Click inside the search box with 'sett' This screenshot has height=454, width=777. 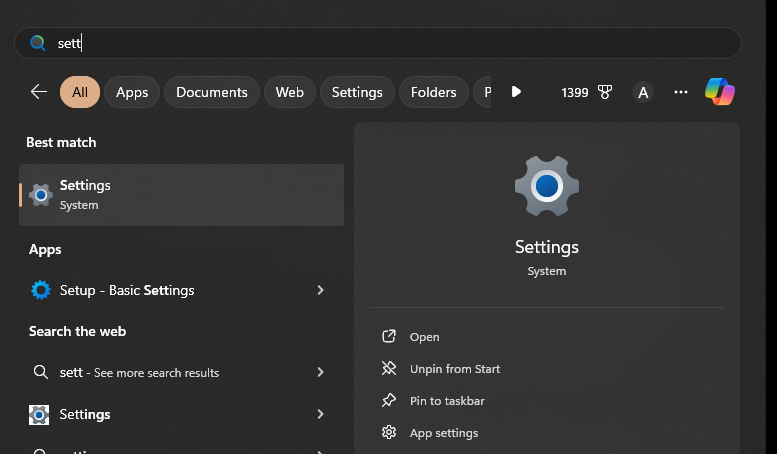(x=378, y=43)
